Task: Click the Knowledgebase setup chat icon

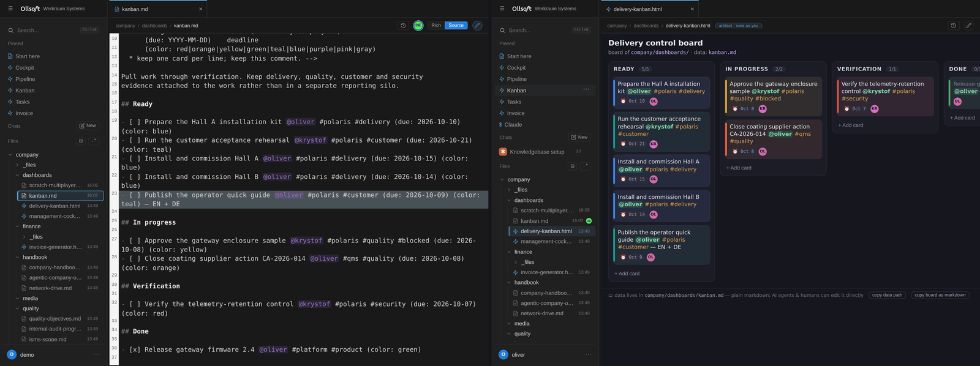Action: point(503,152)
